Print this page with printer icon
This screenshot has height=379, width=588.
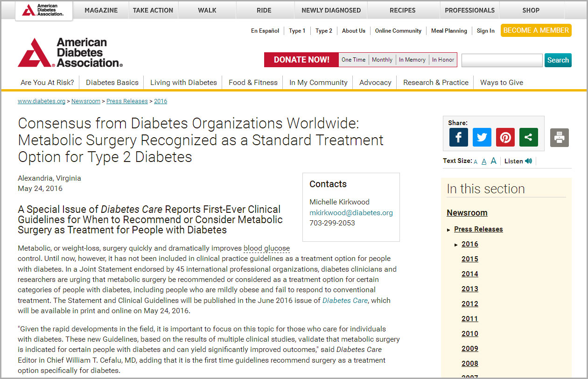point(559,138)
